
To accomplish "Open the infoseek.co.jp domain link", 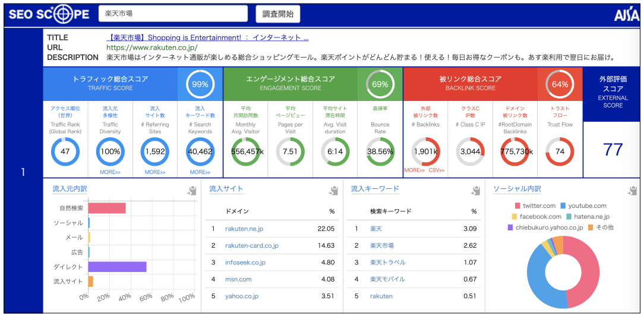I will [x=245, y=262].
